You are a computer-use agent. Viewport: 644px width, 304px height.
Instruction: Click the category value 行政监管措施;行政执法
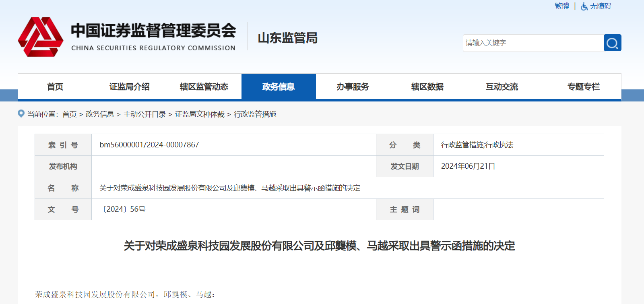pyautogui.click(x=477, y=145)
